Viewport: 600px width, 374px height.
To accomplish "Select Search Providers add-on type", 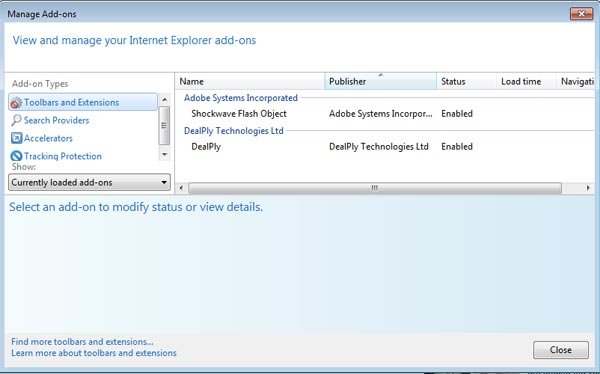I will point(56,120).
